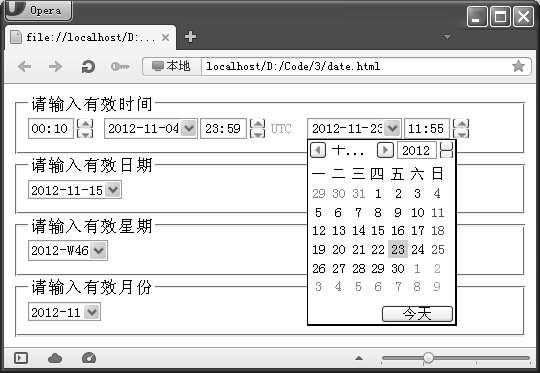Step the calendar year up
The height and width of the screenshot is (373, 540).
point(447,146)
